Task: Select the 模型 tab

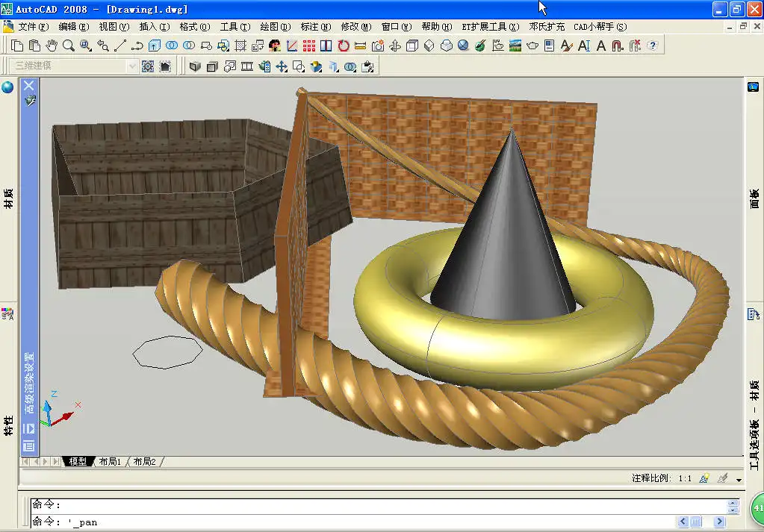Action: [x=78, y=461]
